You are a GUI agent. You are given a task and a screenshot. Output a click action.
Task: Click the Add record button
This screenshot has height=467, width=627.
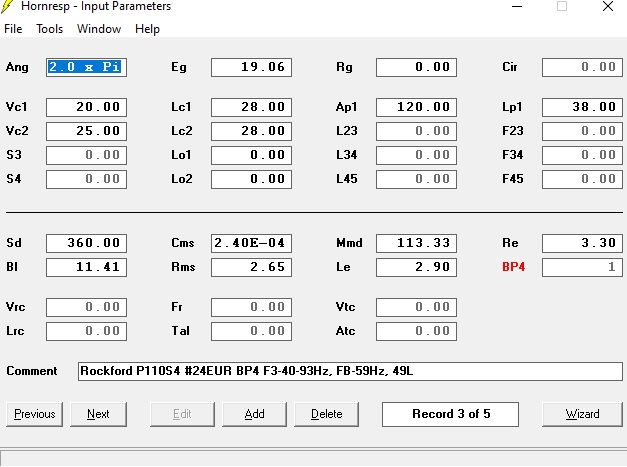click(x=254, y=414)
